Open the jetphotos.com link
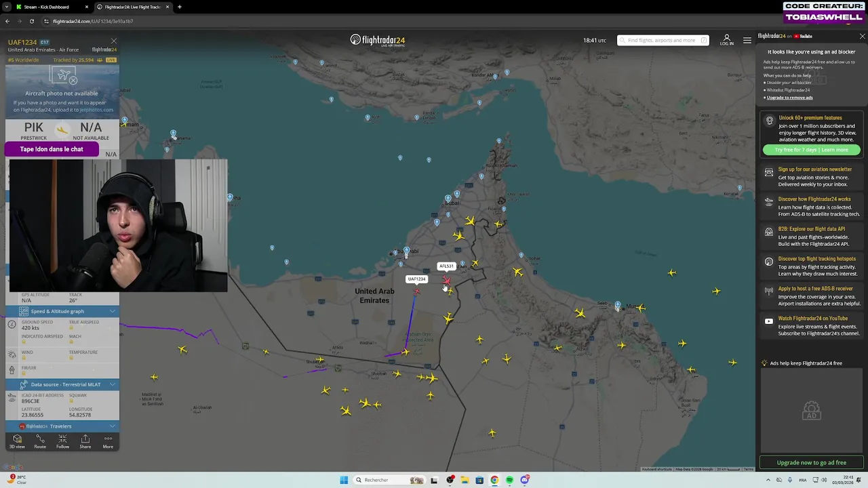The image size is (868, 488). [96, 110]
